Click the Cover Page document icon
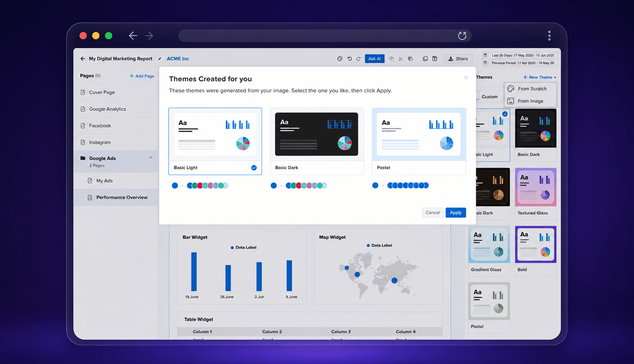The width and height of the screenshot is (634, 364). (83, 92)
